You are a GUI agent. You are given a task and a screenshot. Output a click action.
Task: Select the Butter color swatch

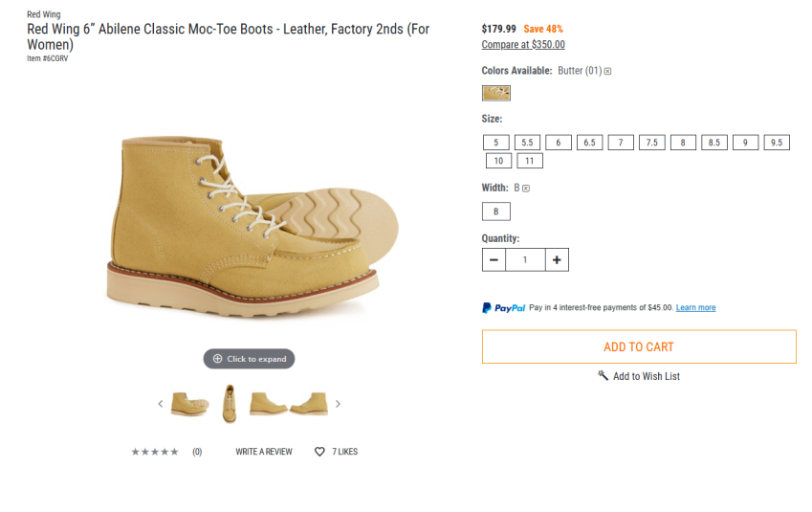495,93
